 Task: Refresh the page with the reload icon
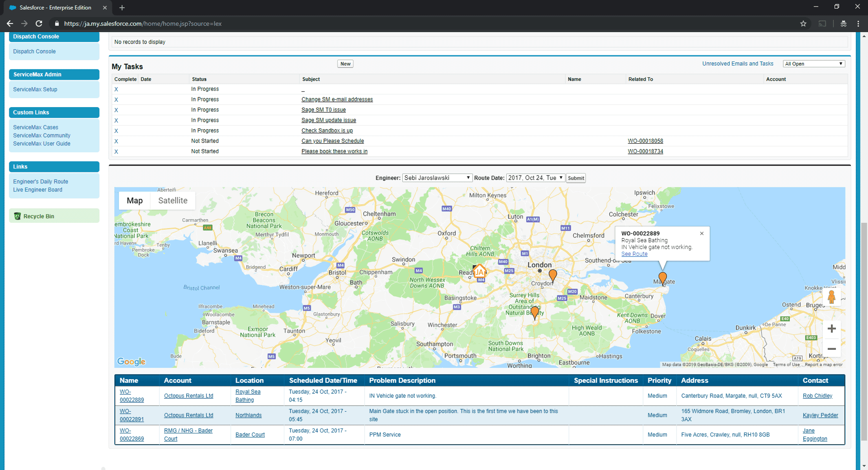tap(39, 23)
